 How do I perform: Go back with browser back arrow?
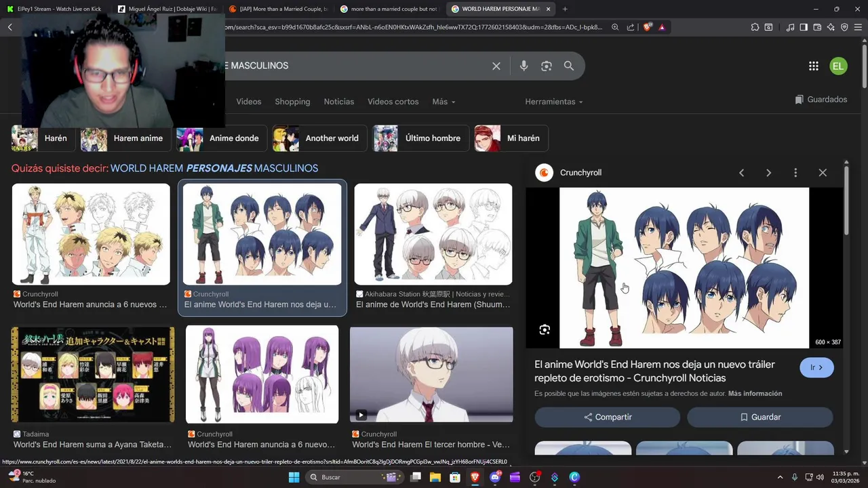coord(10,27)
